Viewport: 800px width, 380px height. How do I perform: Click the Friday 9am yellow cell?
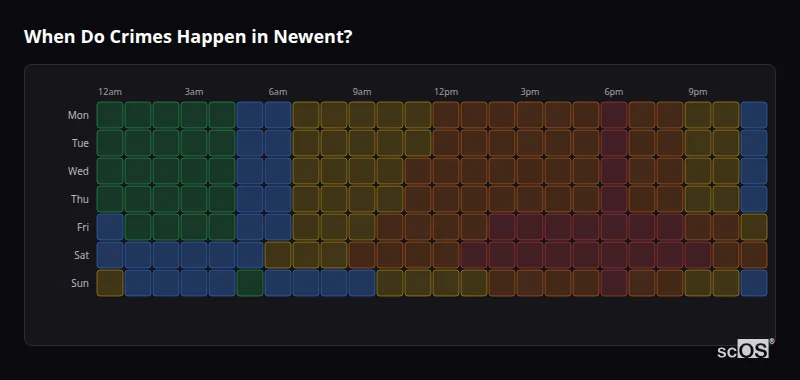pyautogui.click(x=362, y=227)
